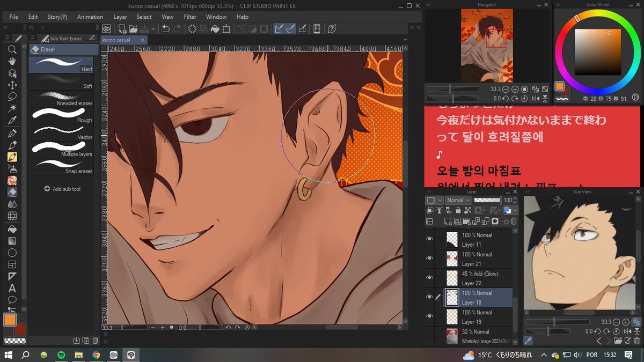The image size is (644, 362).
Task: Select the Balloon tool
Action: [12, 300]
